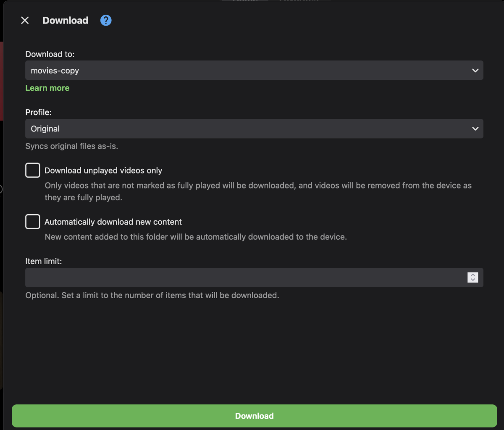This screenshot has width=504, height=430.
Task: Click the increment arrow on Item limit
Action: coord(473,275)
